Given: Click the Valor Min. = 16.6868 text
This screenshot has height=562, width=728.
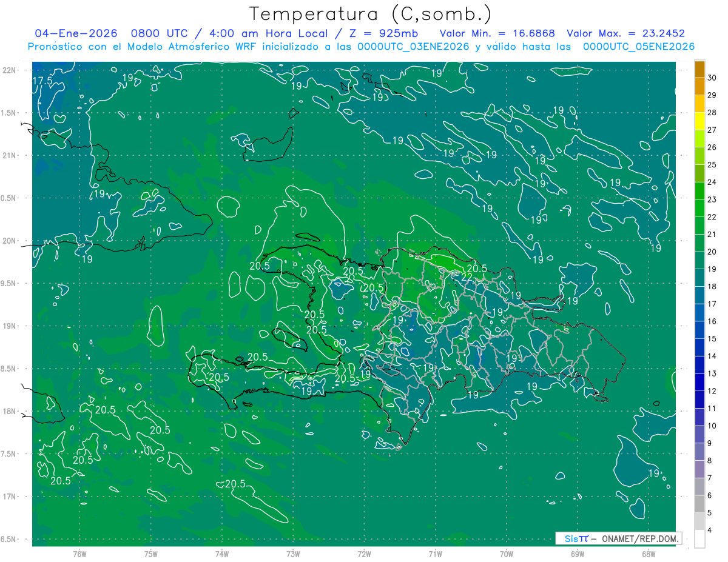Looking at the screenshot, I should point(496,33).
